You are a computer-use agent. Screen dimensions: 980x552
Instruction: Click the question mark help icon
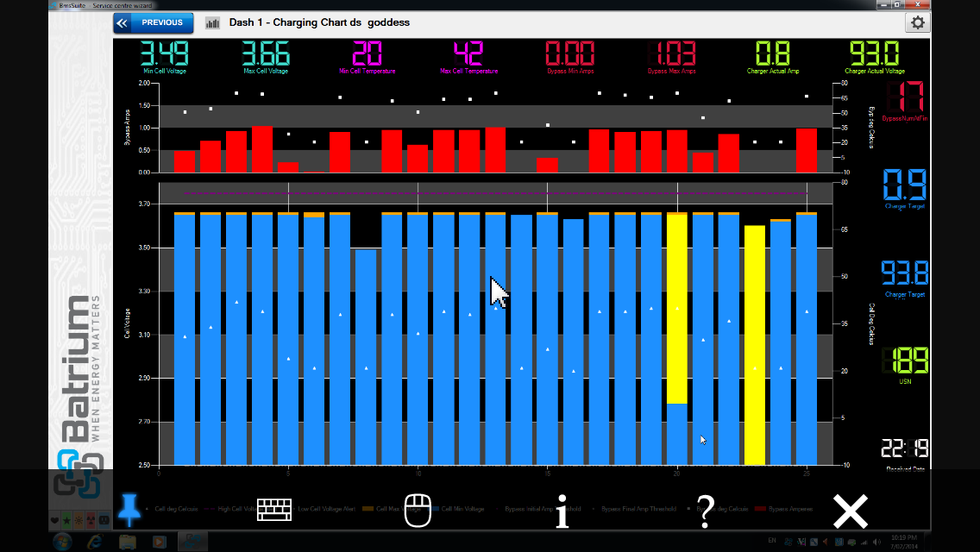click(705, 511)
